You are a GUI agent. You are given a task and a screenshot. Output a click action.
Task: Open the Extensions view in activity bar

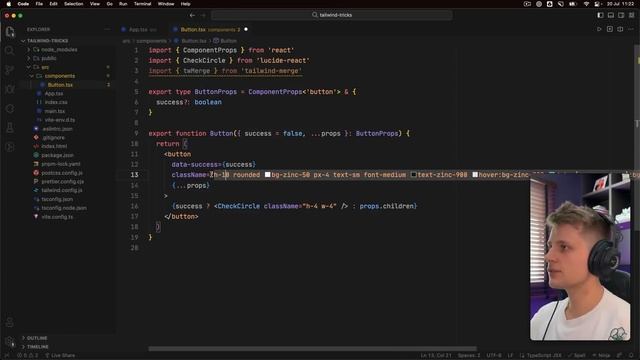coord(10,109)
